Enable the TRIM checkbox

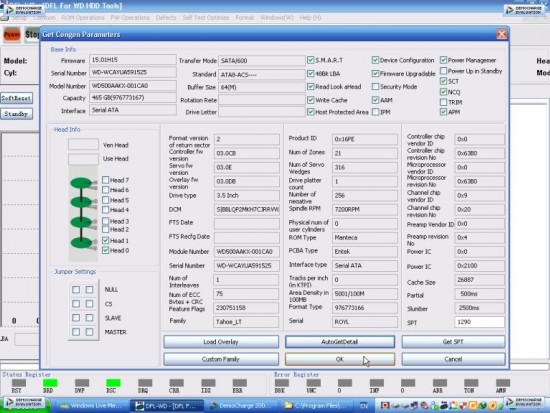443,102
